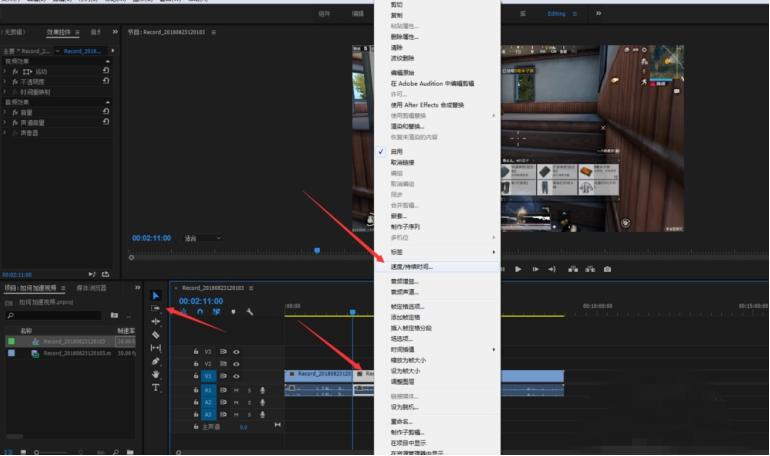Choose 复制 in the context menu

click(438, 15)
